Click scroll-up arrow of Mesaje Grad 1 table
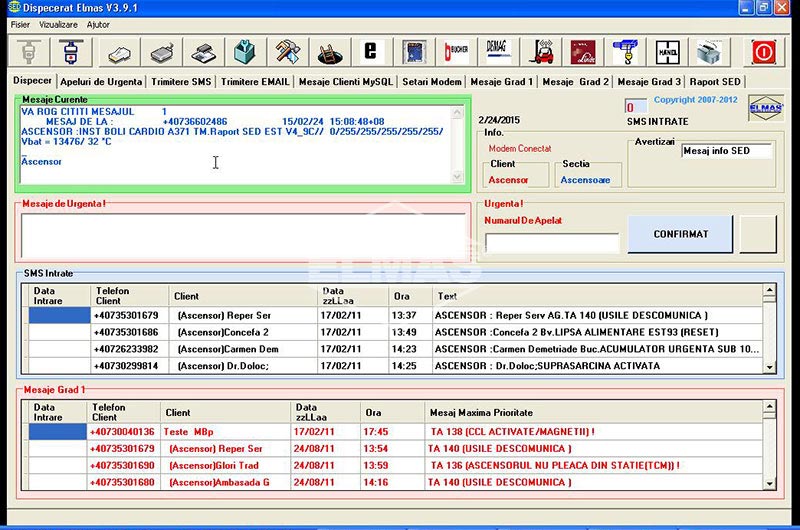The image size is (800, 530). (769, 407)
